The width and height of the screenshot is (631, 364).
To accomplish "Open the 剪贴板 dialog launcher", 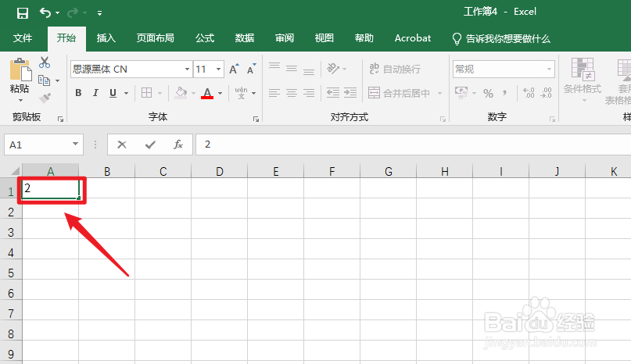I will (60, 119).
